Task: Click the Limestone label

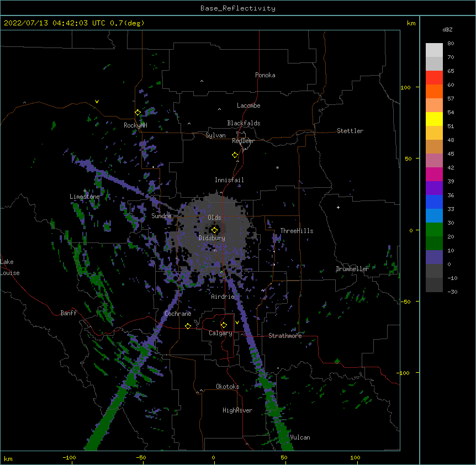Action: pyautogui.click(x=84, y=197)
